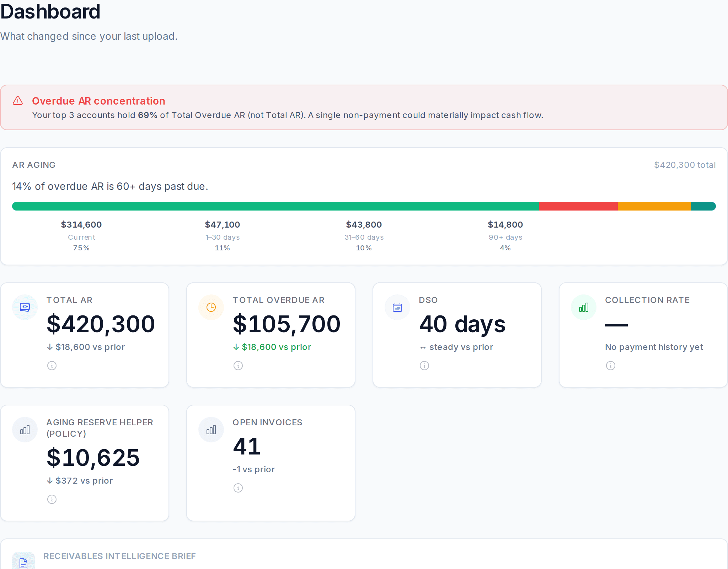The height and width of the screenshot is (569, 728).
Task: Click the DSO calendar icon
Action: pos(397,307)
